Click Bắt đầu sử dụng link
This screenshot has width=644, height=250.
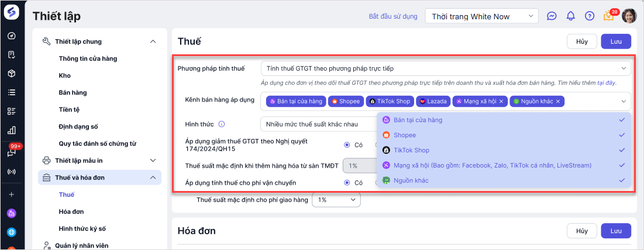[x=393, y=16]
